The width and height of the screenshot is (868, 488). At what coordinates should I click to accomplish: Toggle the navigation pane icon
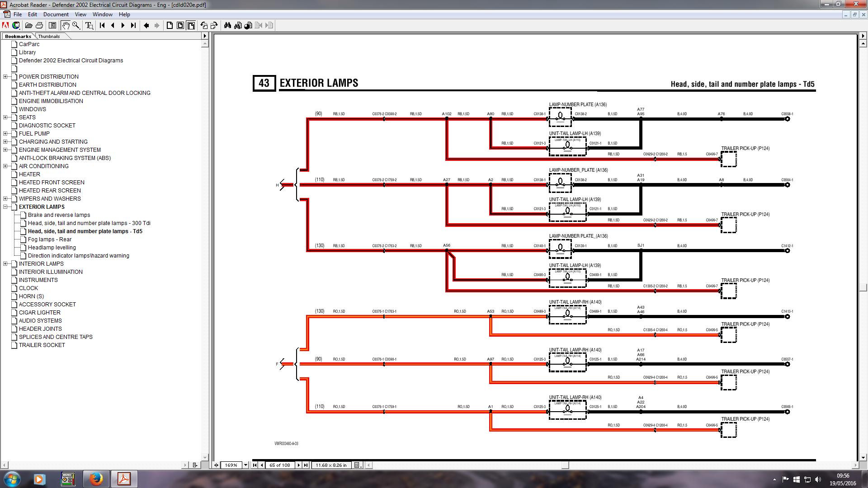[52, 25]
